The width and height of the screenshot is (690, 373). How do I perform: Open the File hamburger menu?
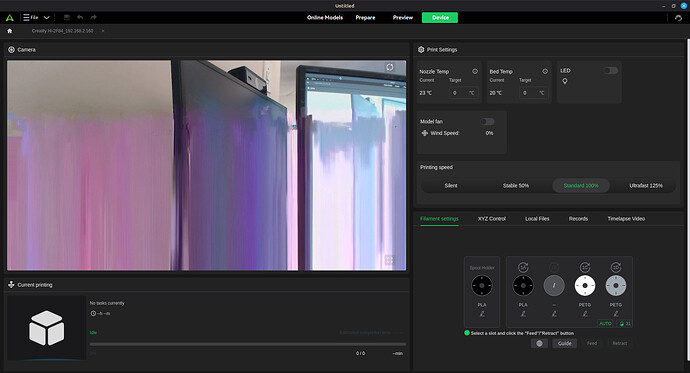(31, 18)
